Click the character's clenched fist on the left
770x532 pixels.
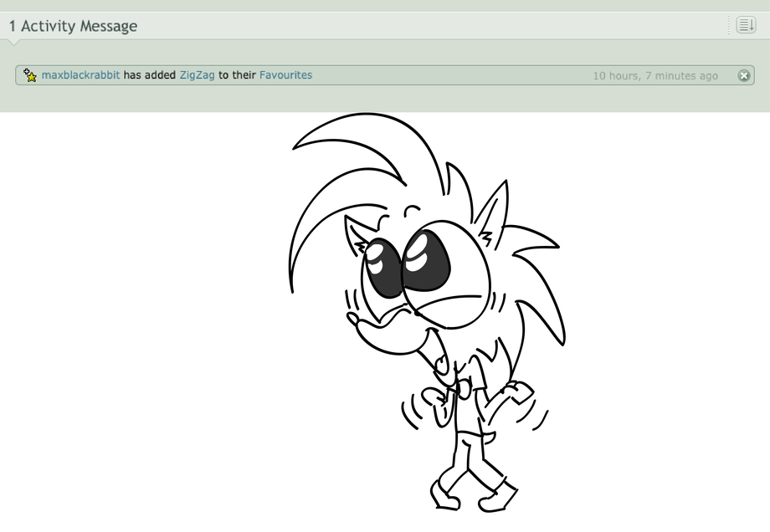(434, 399)
